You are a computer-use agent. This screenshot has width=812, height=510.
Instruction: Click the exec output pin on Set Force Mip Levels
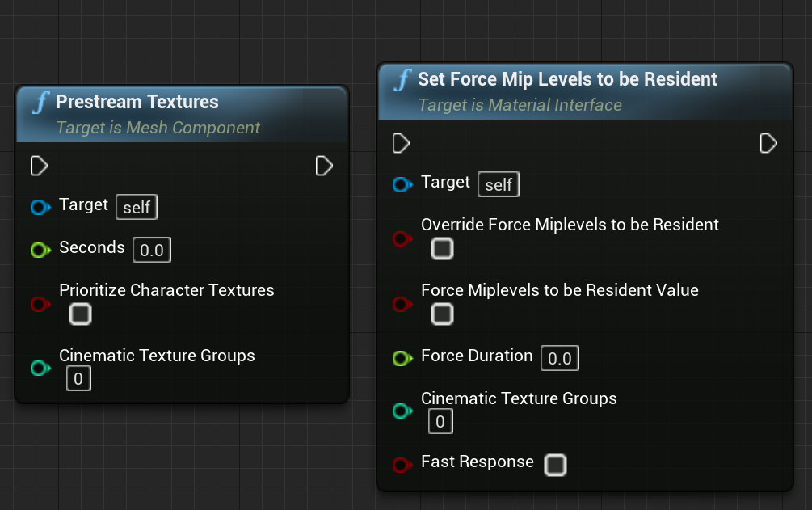click(768, 143)
